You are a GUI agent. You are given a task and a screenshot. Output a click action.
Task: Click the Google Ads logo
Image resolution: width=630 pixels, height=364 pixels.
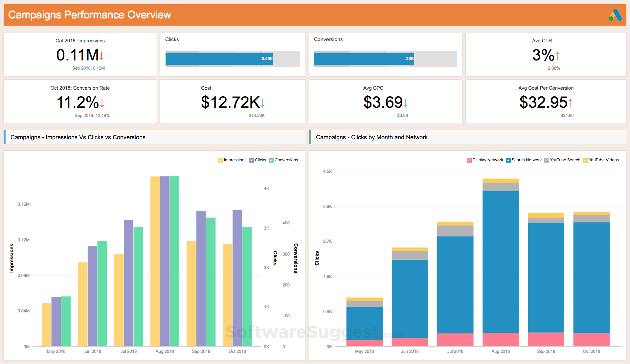tap(615, 14)
